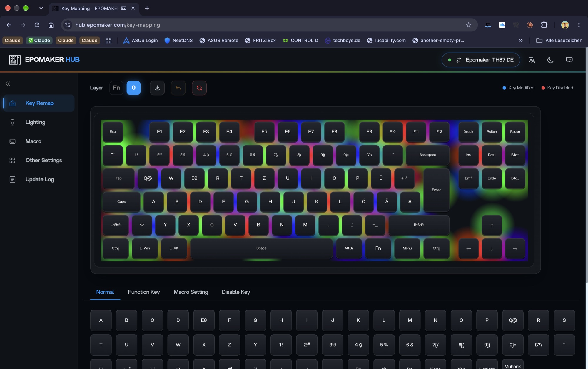This screenshot has height=369, width=588.
Task: Open the Key Remap sidebar section
Action: click(39, 103)
